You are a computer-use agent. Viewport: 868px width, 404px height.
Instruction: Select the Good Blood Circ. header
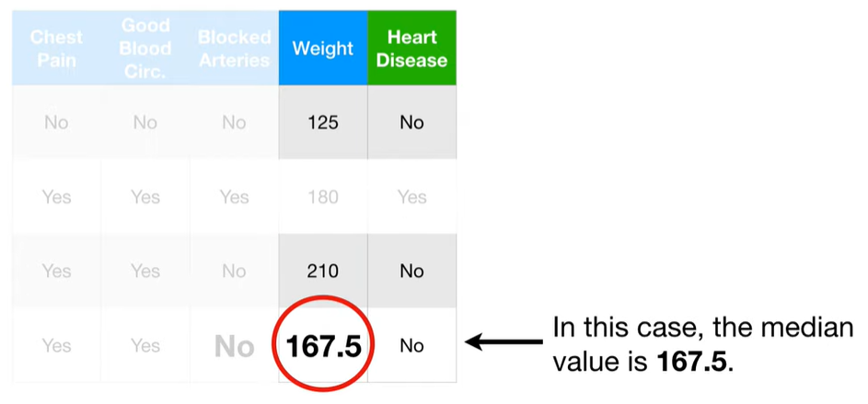pyautogui.click(x=145, y=48)
